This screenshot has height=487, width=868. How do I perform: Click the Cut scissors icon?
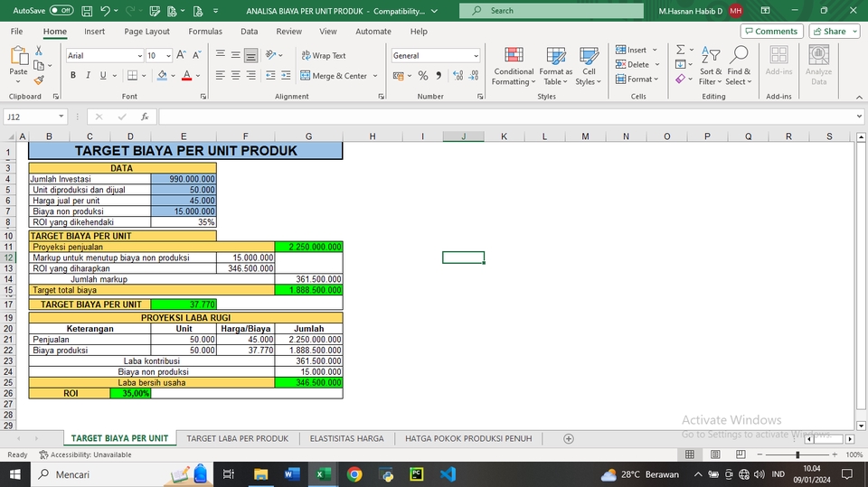click(x=39, y=51)
